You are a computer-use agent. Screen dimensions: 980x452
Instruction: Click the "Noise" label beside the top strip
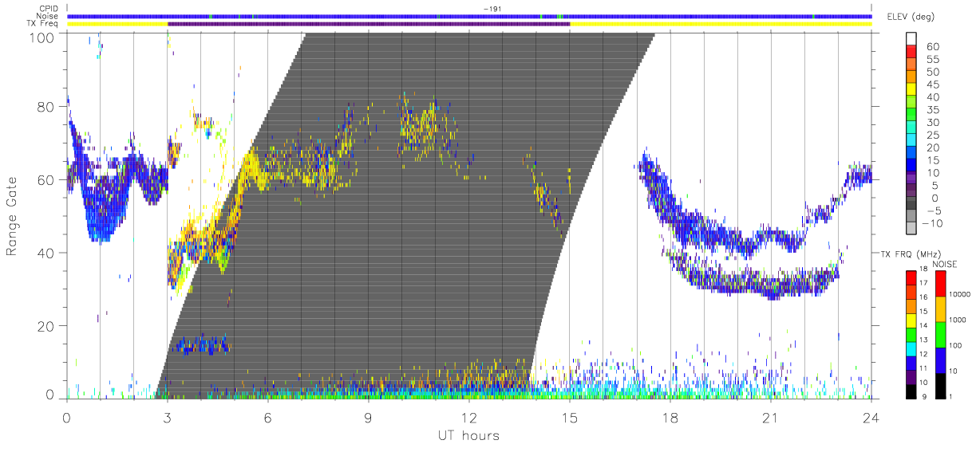click(47, 16)
